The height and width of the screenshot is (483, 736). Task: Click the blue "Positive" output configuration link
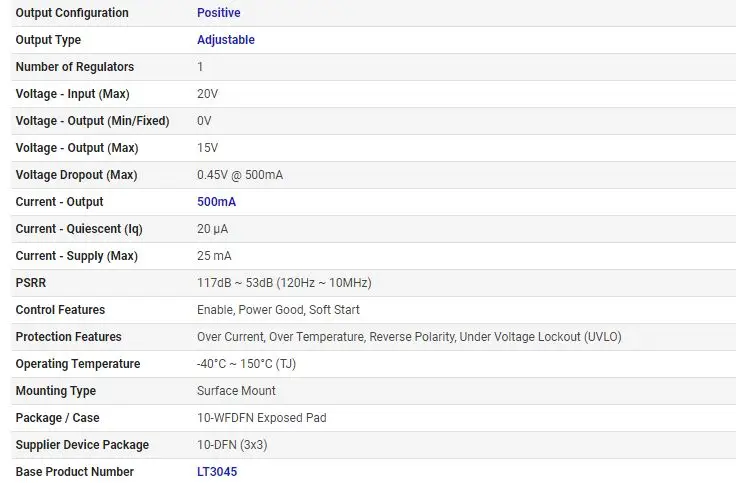click(x=218, y=13)
